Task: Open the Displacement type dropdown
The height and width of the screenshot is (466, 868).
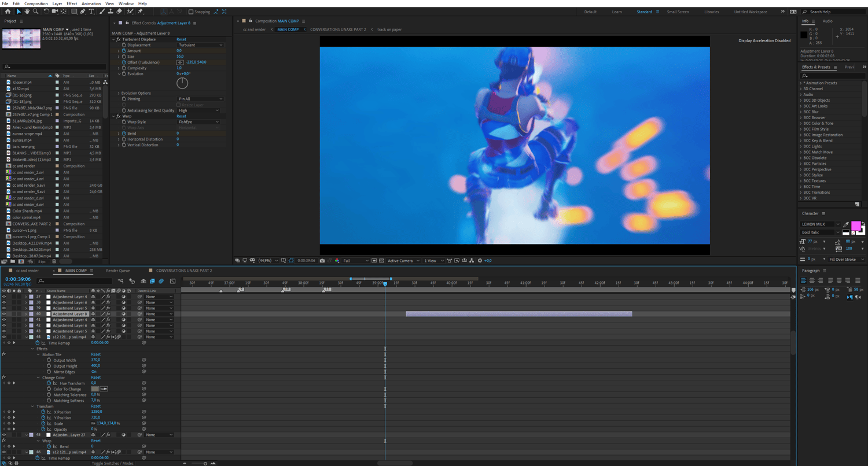Action: [x=200, y=45]
